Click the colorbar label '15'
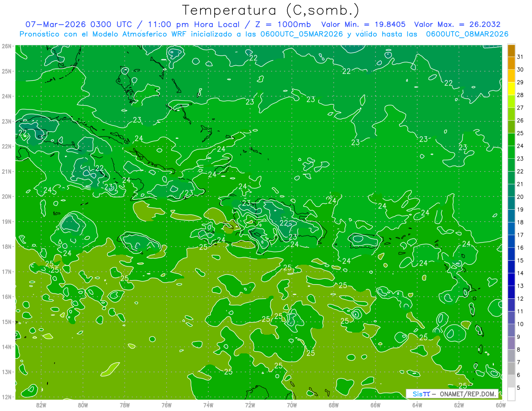The height and width of the screenshot is (411, 532). [520, 260]
